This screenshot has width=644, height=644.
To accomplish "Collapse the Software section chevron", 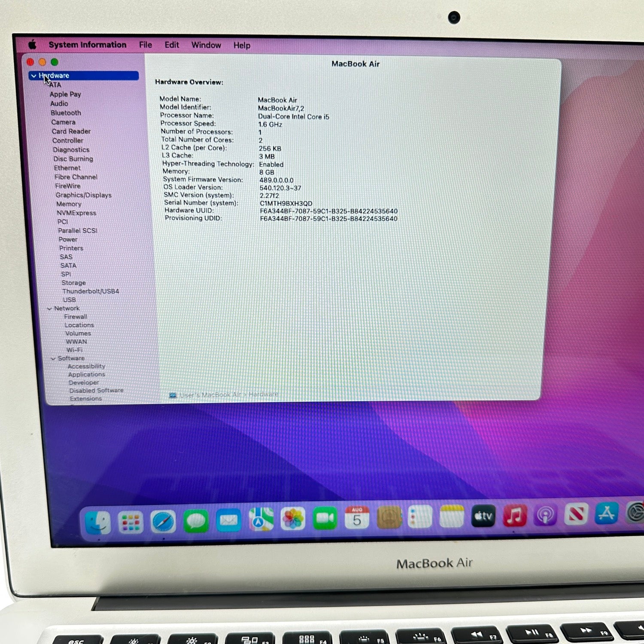I will [53, 358].
